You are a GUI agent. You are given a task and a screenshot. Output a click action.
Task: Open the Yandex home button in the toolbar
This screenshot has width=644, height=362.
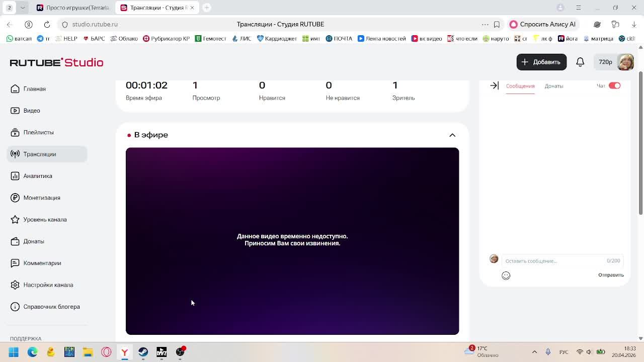(x=29, y=24)
